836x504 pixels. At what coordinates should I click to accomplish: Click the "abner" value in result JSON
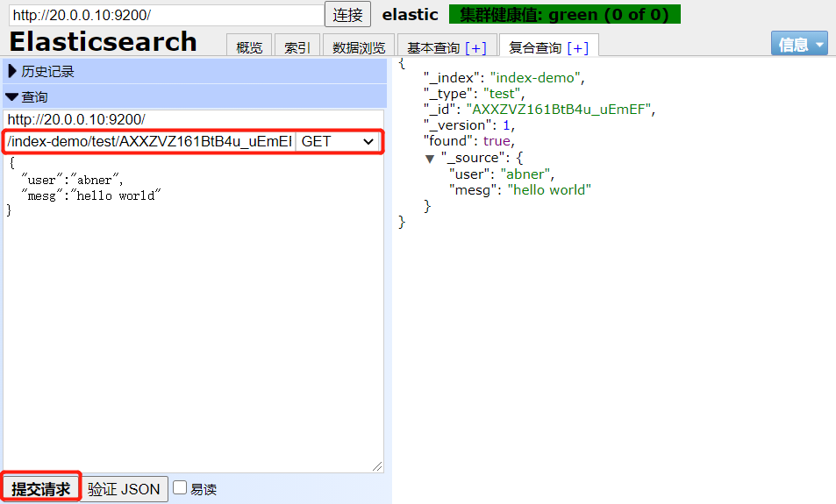[x=525, y=174]
